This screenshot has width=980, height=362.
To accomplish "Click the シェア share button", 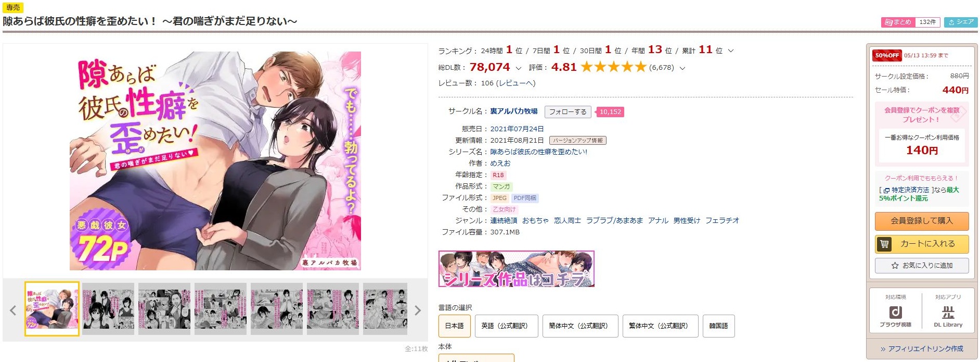I will pyautogui.click(x=961, y=22).
